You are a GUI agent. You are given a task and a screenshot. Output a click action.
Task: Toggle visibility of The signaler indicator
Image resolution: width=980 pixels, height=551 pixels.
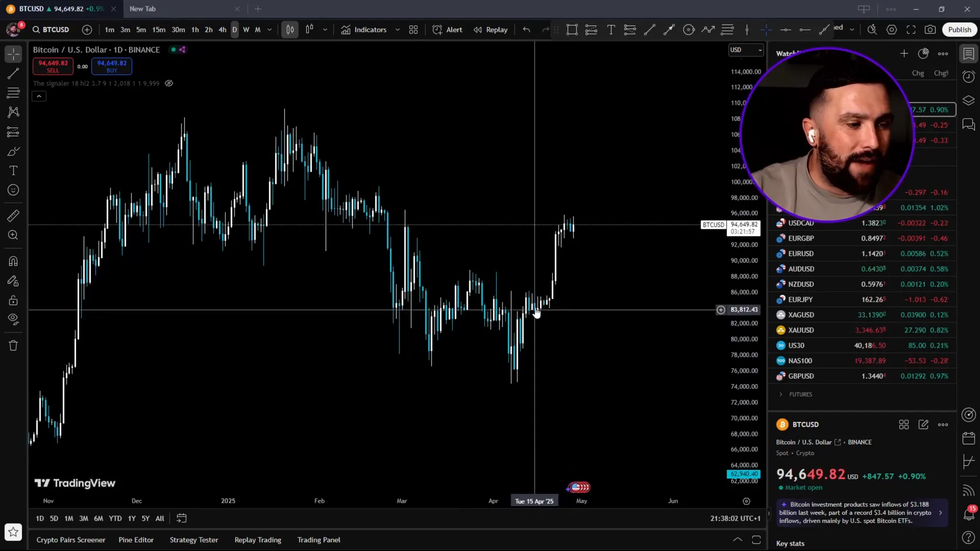tap(169, 83)
